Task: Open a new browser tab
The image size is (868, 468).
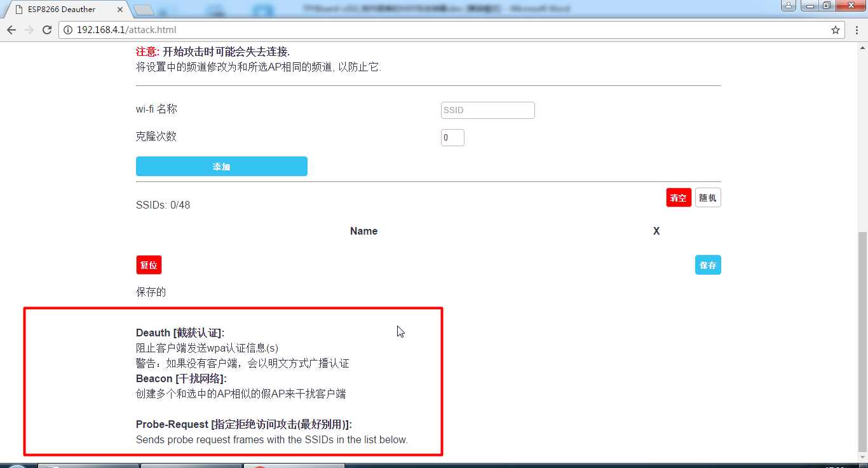Action: [144, 10]
